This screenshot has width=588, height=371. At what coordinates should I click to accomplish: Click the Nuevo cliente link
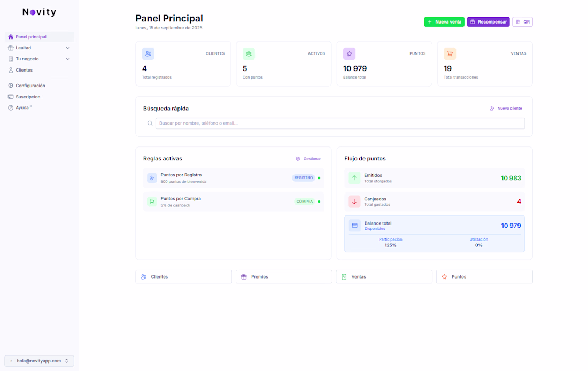tap(506, 109)
